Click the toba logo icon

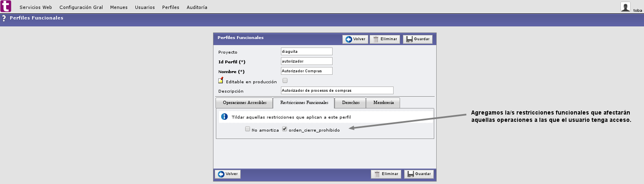point(6,6)
